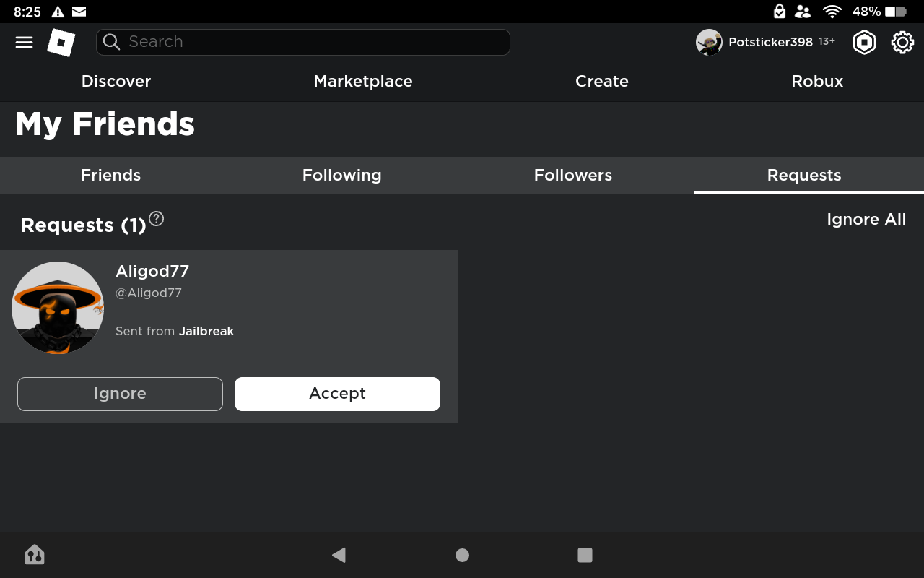Open the Create section

tap(602, 82)
